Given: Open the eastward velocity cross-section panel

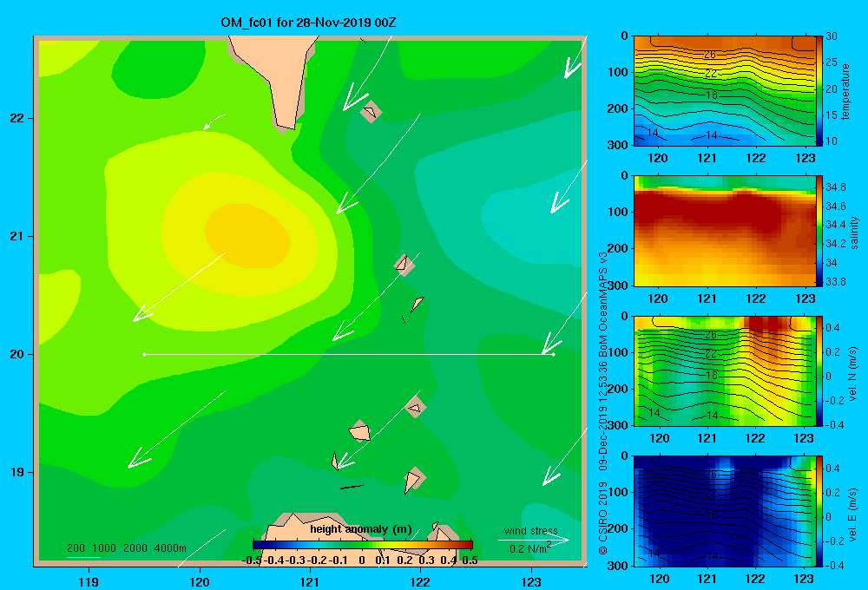Looking at the screenshot, I should point(725,511).
